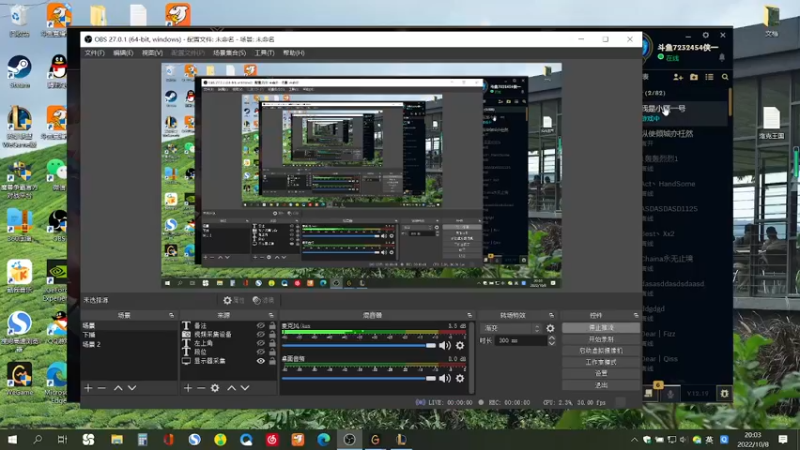Click 设置 button in 控件 panel
This screenshot has height=450, width=800.
click(x=601, y=373)
